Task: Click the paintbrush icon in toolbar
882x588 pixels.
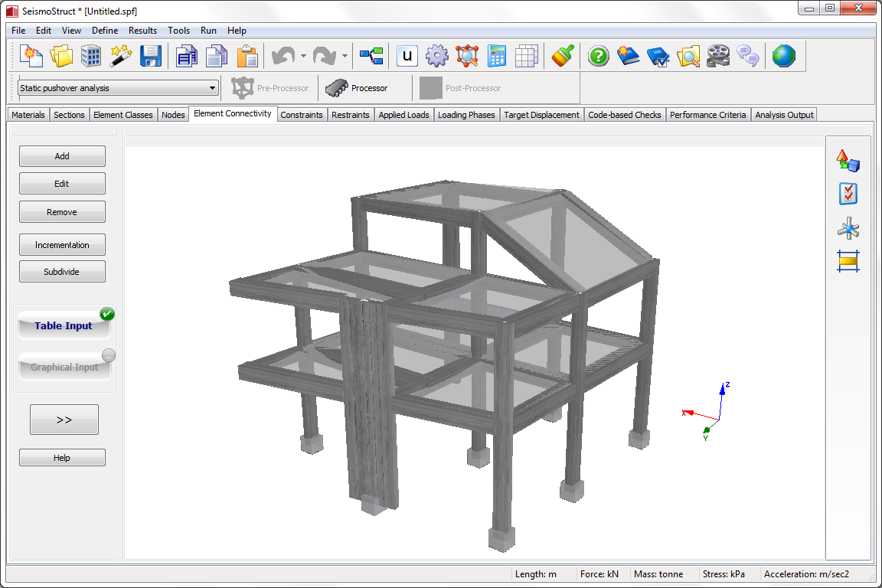Action: pyautogui.click(x=563, y=56)
